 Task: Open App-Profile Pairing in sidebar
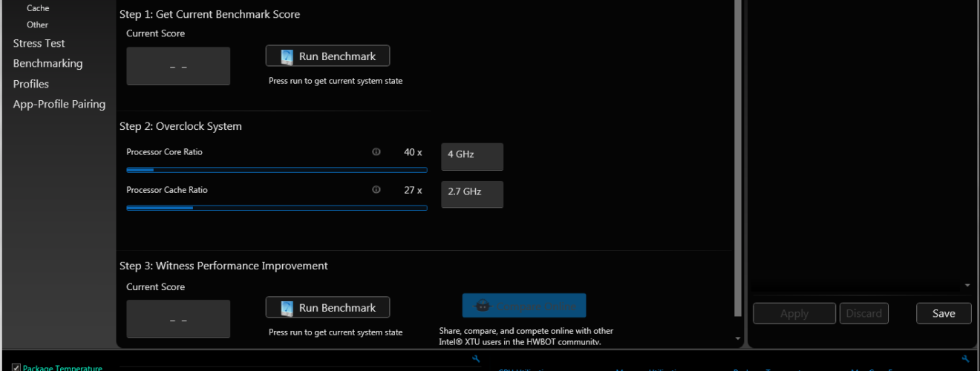pos(59,104)
